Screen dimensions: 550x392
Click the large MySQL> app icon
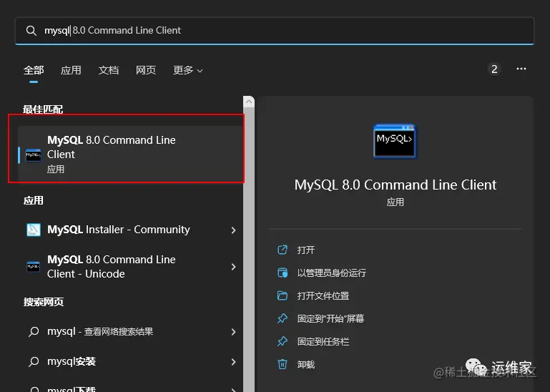395,141
